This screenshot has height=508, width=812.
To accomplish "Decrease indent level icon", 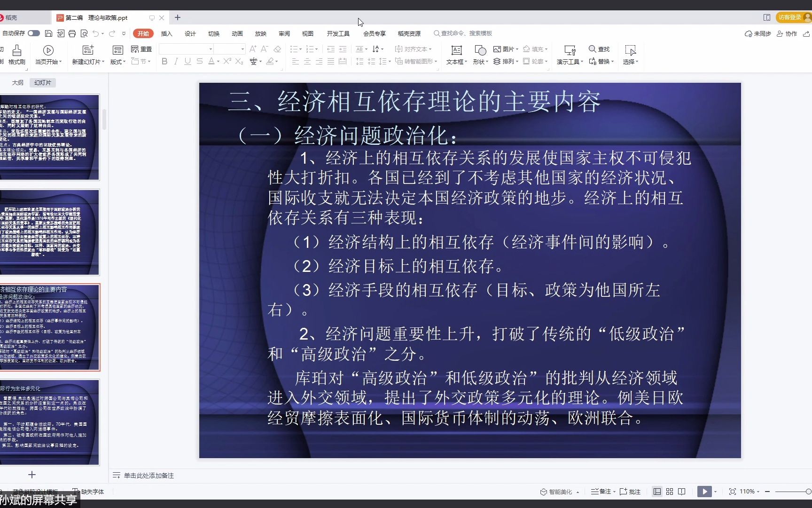I will click(x=331, y=49).
